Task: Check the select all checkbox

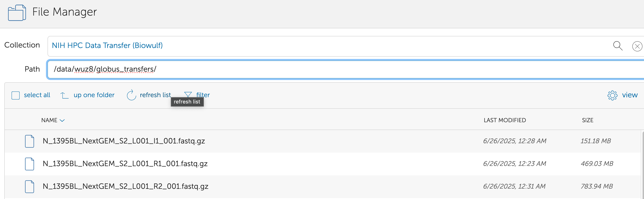Action: [16, 95]
